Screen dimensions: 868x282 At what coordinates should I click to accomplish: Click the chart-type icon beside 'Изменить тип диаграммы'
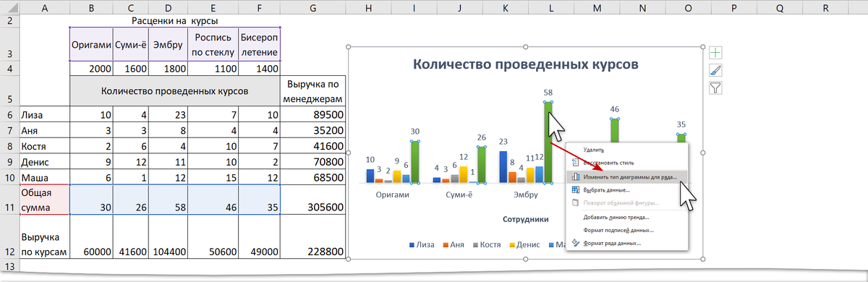click(576, 176)
